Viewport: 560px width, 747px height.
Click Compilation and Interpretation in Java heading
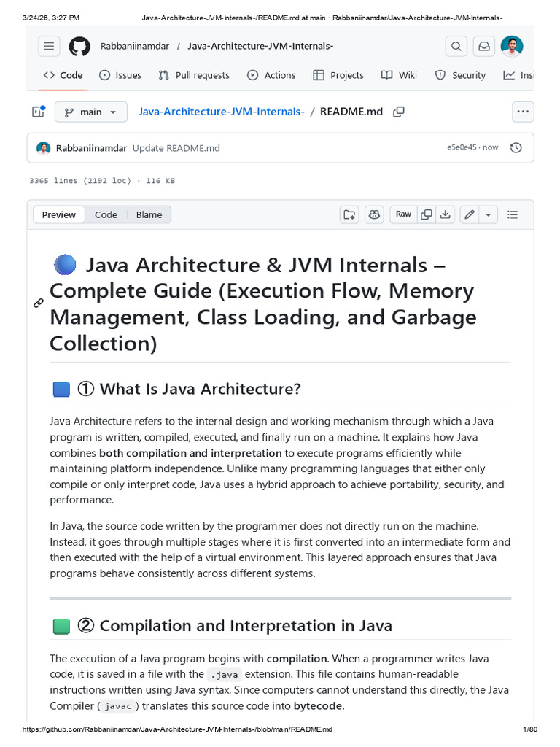tap(246, 625)
